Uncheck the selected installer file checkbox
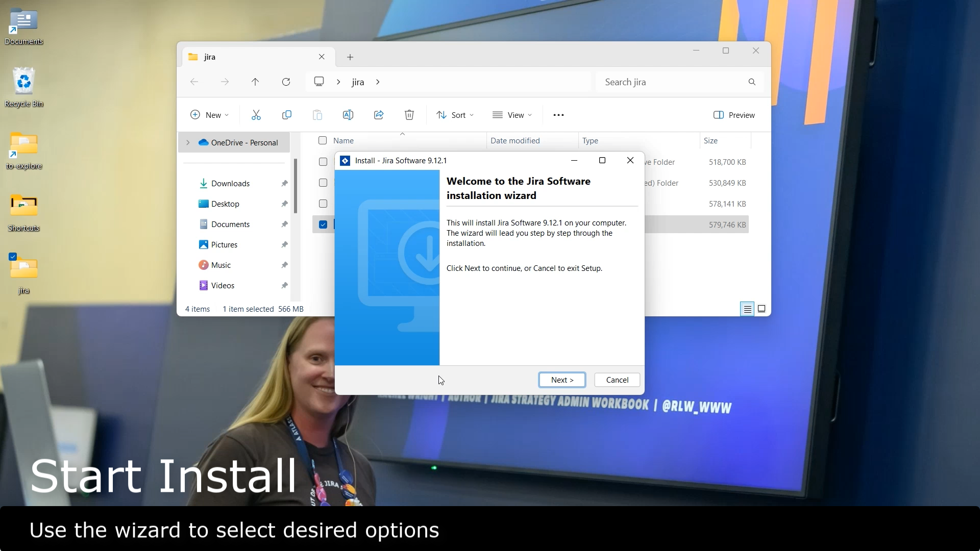Screen dimensions: 980x551 pyautogui.click(x=323, y=224)
